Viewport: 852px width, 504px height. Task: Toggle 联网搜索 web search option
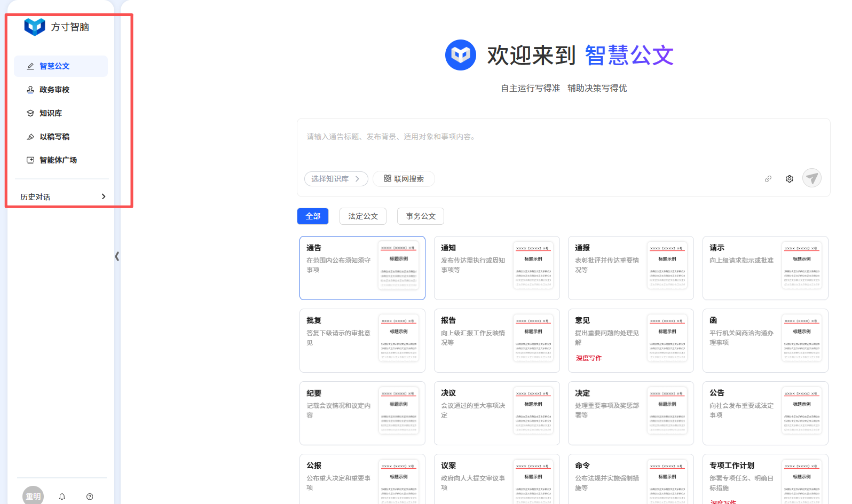point(404,179)
